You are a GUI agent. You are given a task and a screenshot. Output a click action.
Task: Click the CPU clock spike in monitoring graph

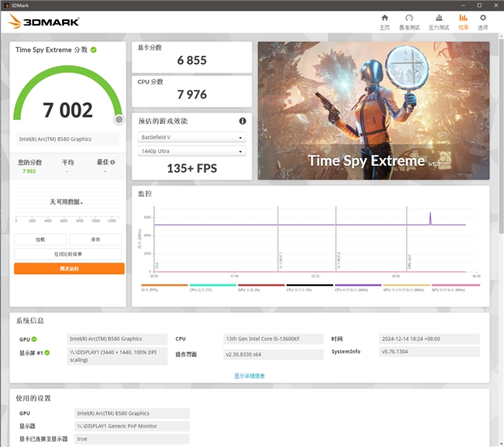click(430, 218)
